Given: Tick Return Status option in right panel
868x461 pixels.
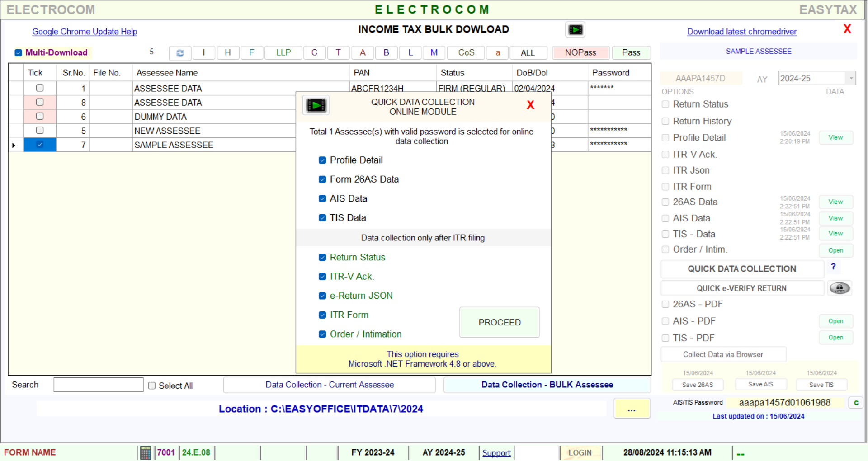Looking at the screenshot, I should pyautogui.click(x=665, y=104).
